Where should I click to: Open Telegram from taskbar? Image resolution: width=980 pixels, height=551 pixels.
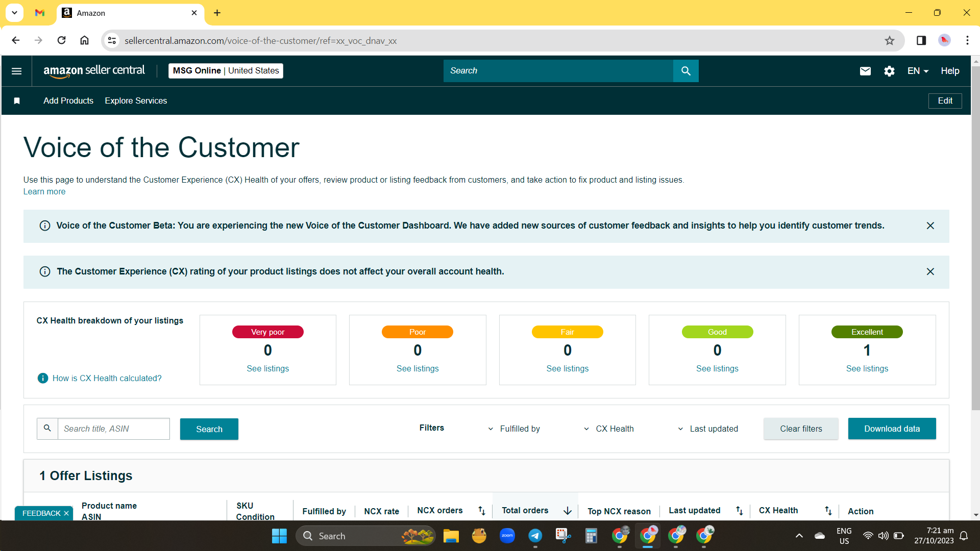point(535,536)
